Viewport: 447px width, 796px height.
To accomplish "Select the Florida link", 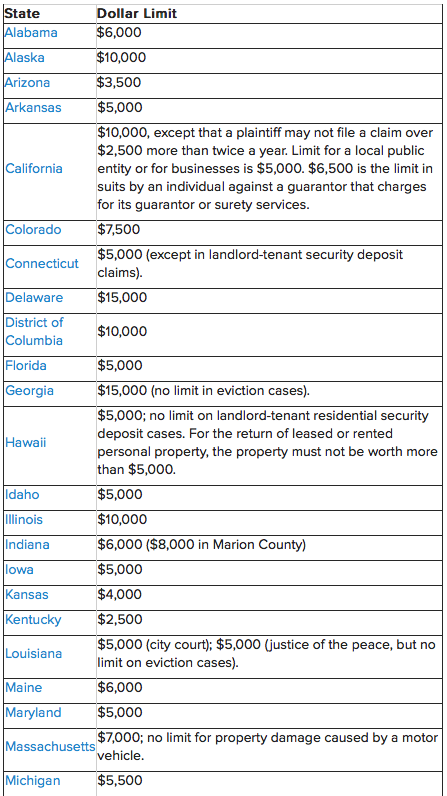I will (x=25, y=366).
